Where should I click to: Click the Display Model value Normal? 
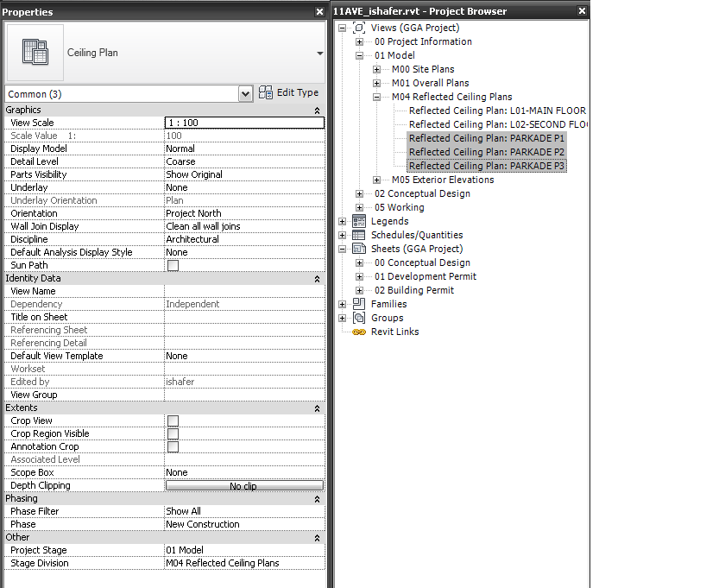coord(244,149)
